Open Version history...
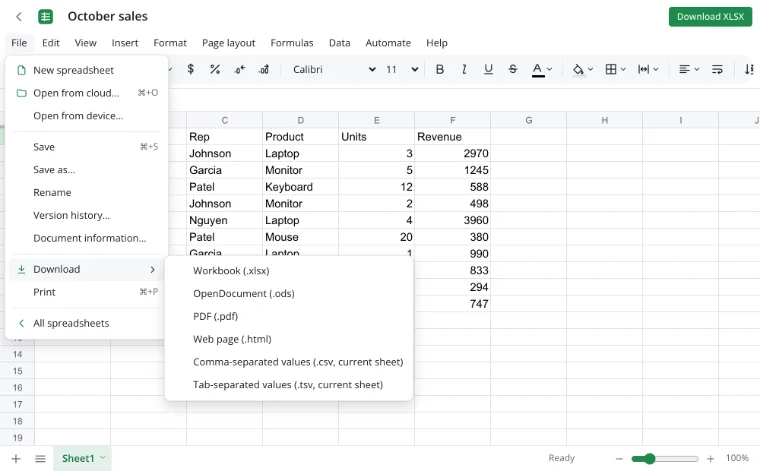Screen dimensions: 760x471 86,215
